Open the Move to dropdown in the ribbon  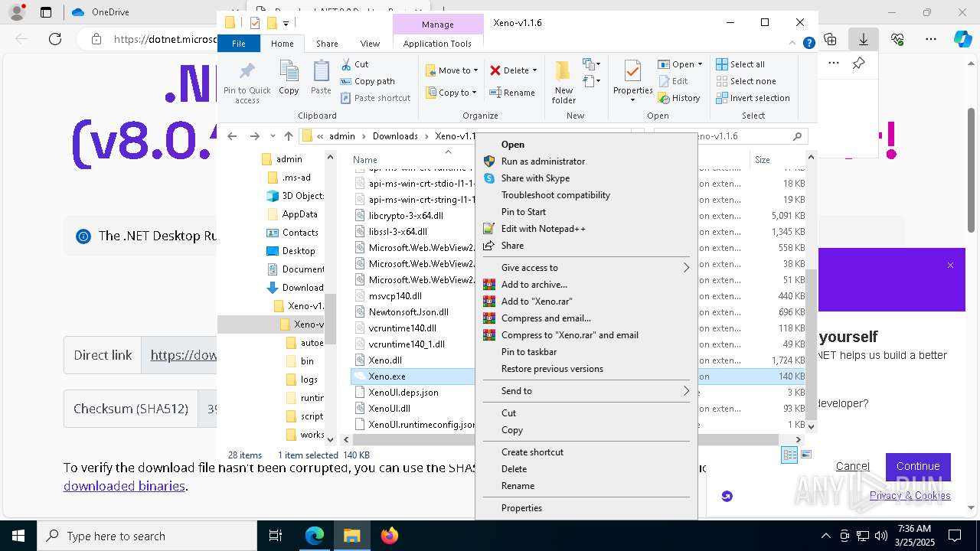point(452,70)
